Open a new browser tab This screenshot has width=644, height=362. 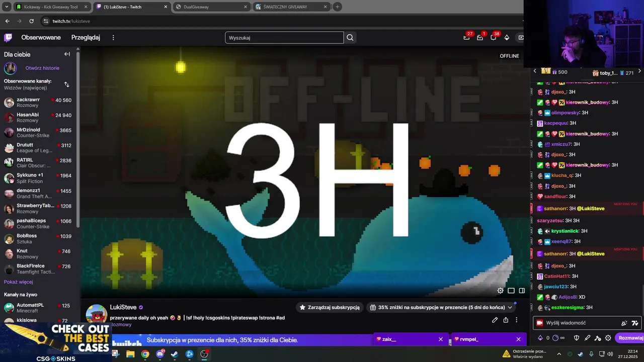337,7
